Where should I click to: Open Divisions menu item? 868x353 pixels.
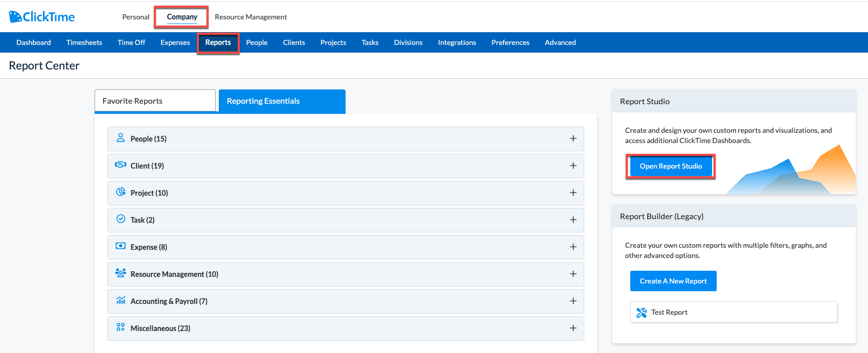[x=408, y=42]
